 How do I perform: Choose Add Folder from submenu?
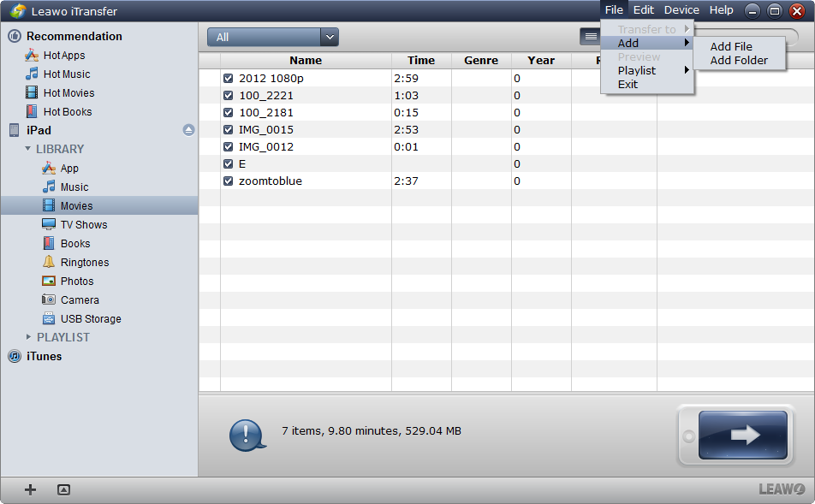739,60
